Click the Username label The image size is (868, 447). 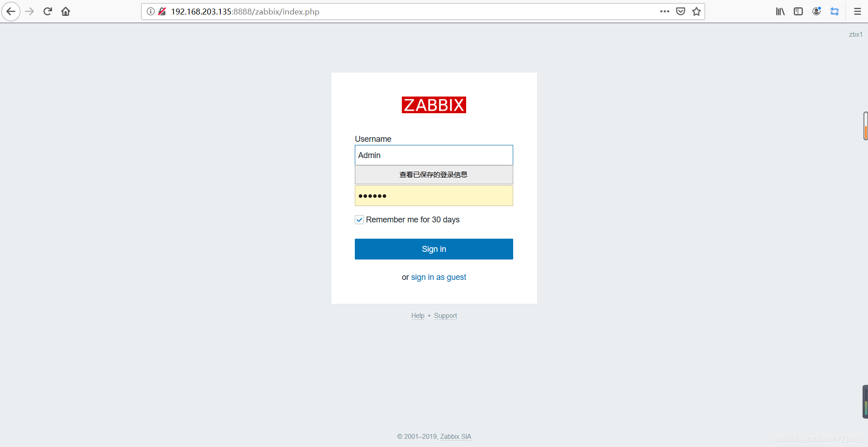click(373, 139)
